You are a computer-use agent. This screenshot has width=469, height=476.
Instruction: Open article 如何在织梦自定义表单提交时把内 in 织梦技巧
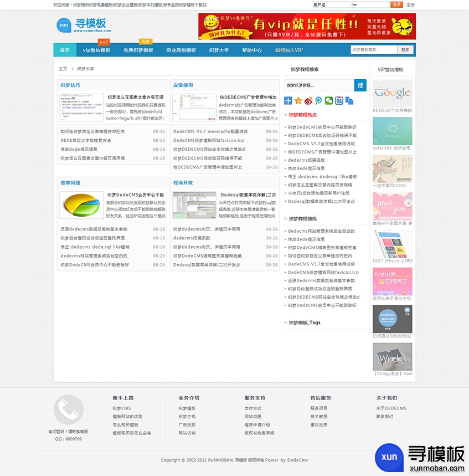pos(92,131)
